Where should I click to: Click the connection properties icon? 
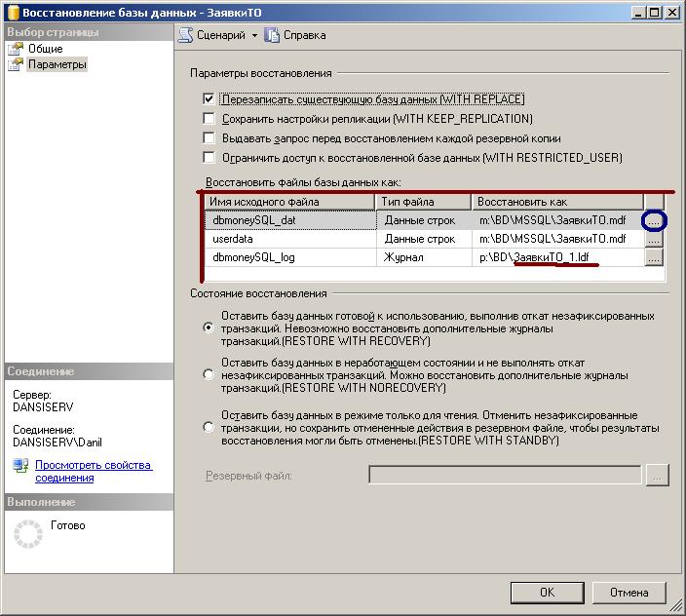(x=20, y=467)
